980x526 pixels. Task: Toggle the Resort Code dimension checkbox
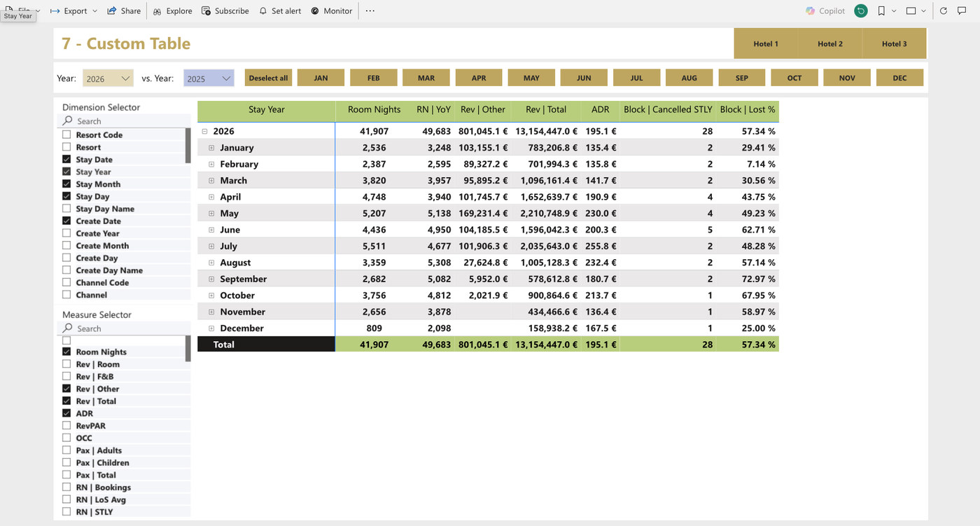coord(66,134)
